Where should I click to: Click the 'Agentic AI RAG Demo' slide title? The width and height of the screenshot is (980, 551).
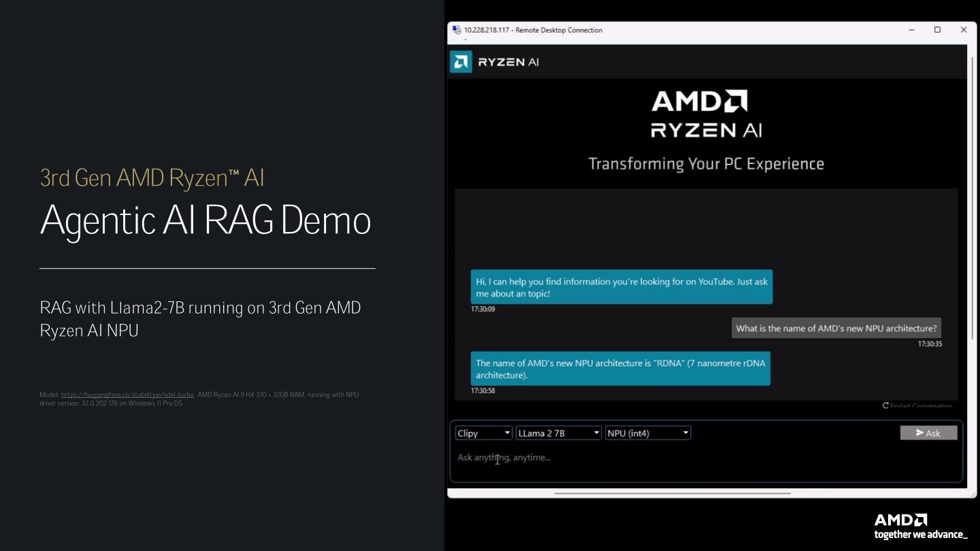tap(206, 220)
